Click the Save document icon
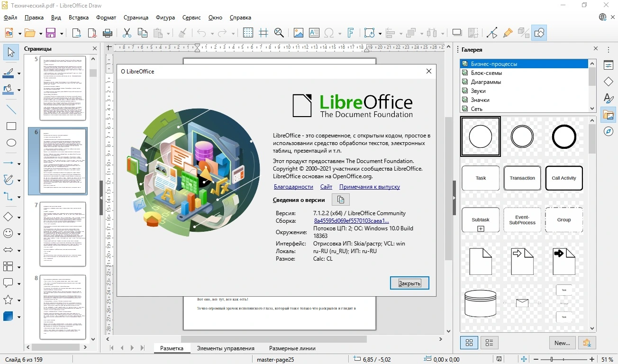618x364 pixels. (x=50, y=33)
